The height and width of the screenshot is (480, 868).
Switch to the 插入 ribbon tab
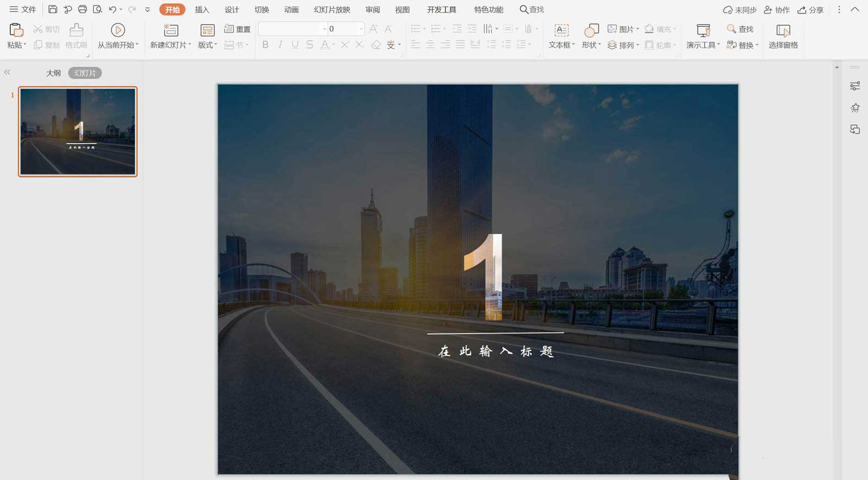point(202,10)
